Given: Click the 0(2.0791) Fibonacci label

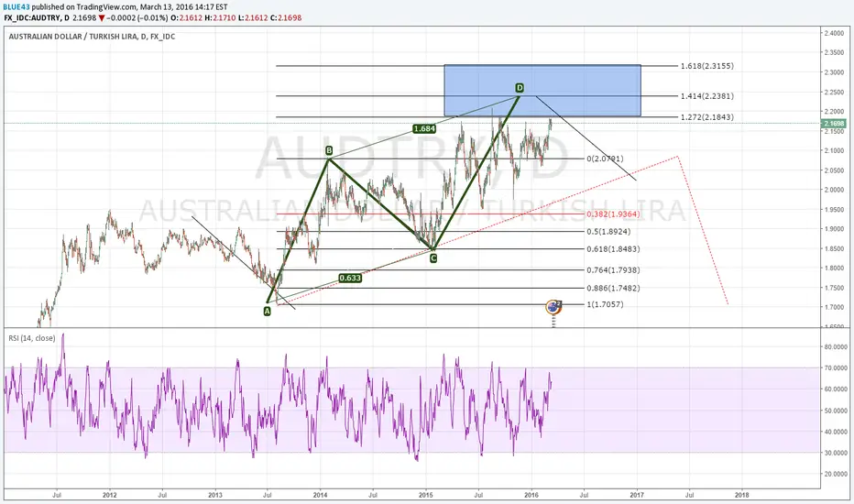Looking at the screenshot, I should coord(605,159).
